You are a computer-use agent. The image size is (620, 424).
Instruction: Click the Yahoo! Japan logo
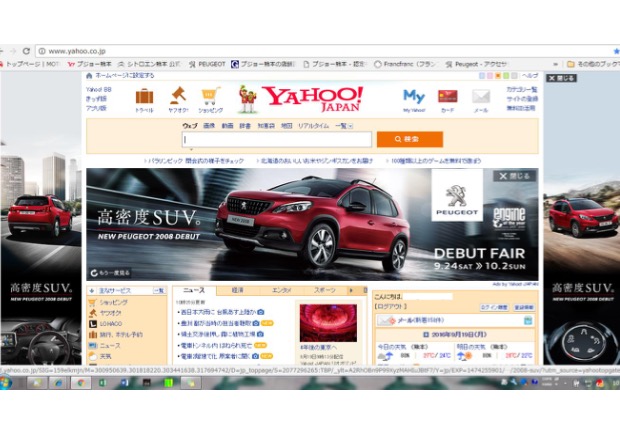tap(312, 99)
